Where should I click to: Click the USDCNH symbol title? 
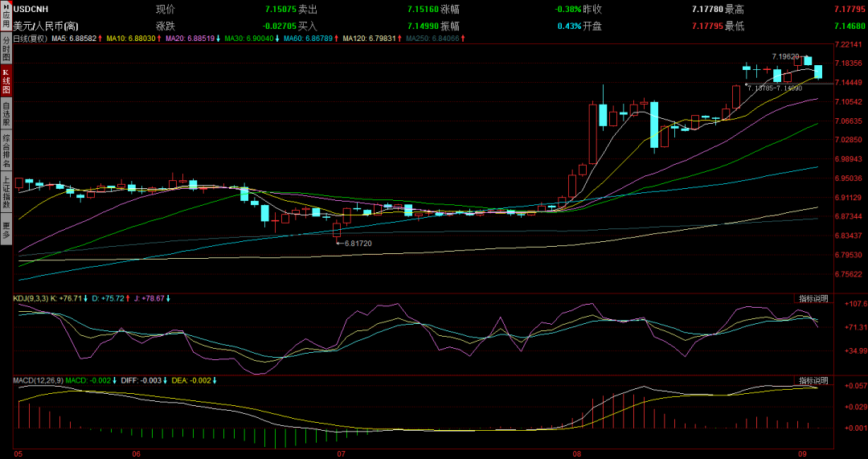click(x=31, y=9)
